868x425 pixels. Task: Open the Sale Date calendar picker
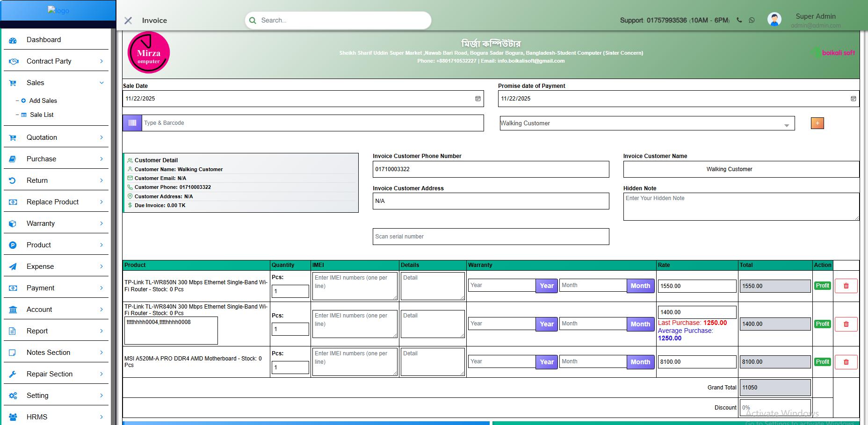[x=477, y=99]
